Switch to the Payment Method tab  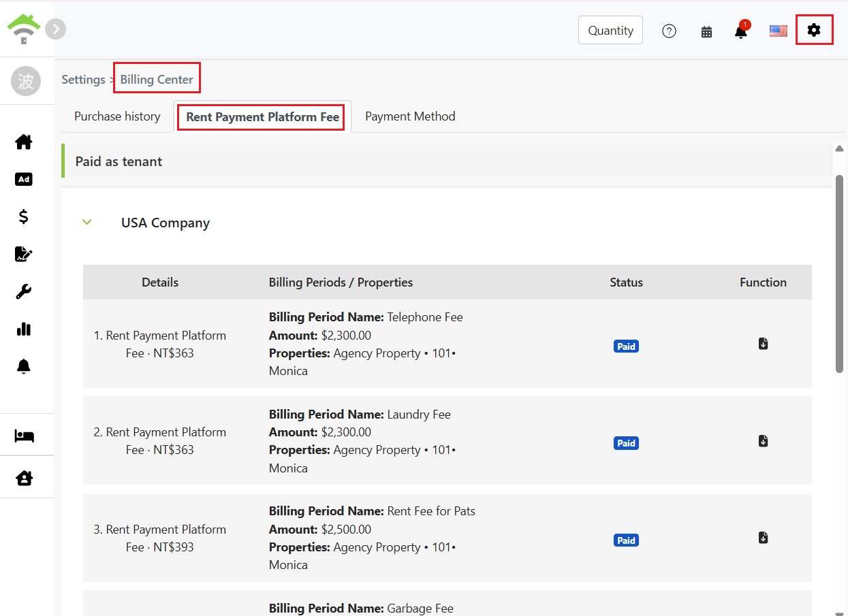tap(410, 116)
